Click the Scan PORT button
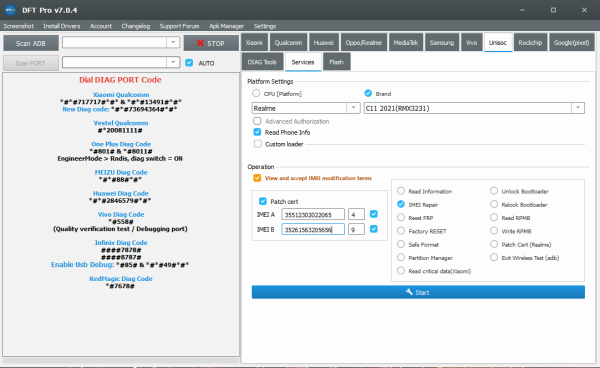The image size is (600, 368). [x=31, y=63]
